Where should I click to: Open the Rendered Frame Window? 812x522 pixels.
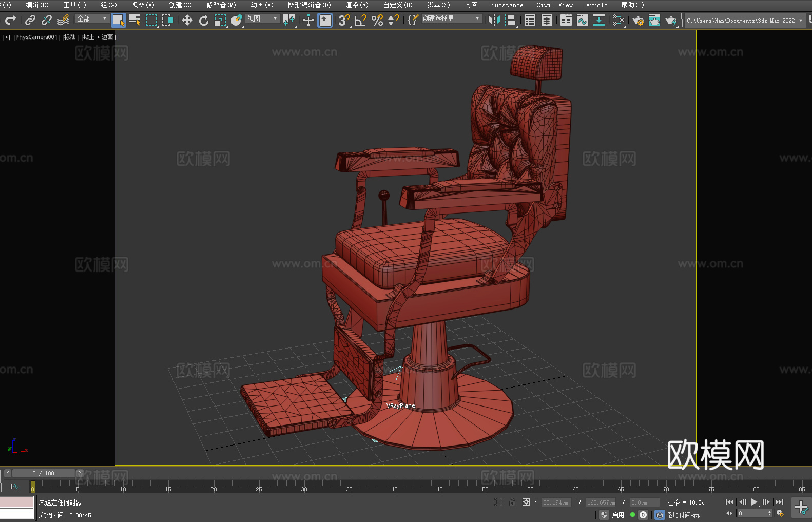click(654, 20)
